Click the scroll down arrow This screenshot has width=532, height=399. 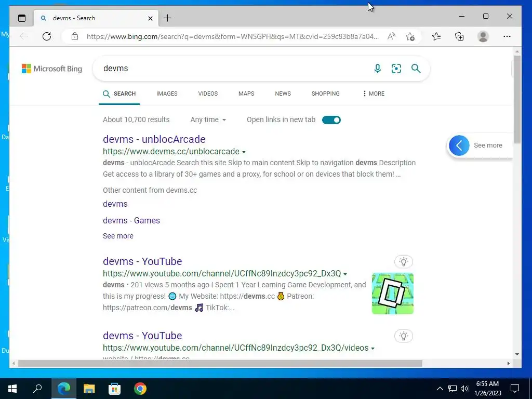pos(517,354)
